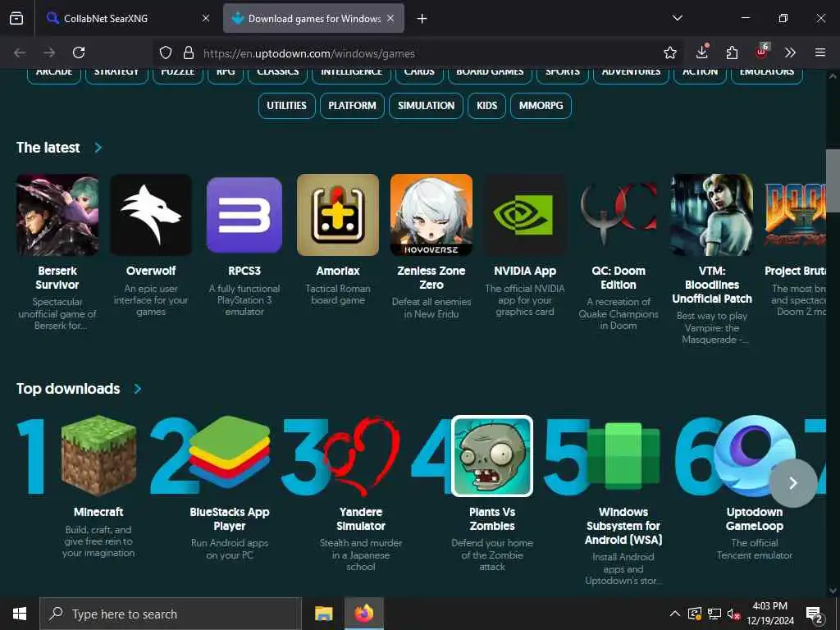840x630 pixels.
Task: Open the BlueStacks App Player icon
Action: tap(230, 453)
